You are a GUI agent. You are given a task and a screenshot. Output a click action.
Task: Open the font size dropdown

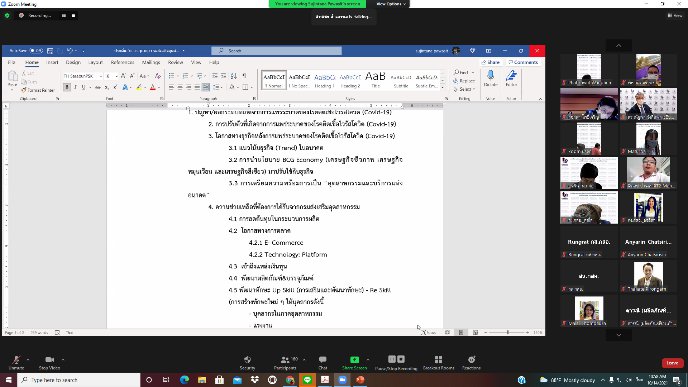[116, 76]
